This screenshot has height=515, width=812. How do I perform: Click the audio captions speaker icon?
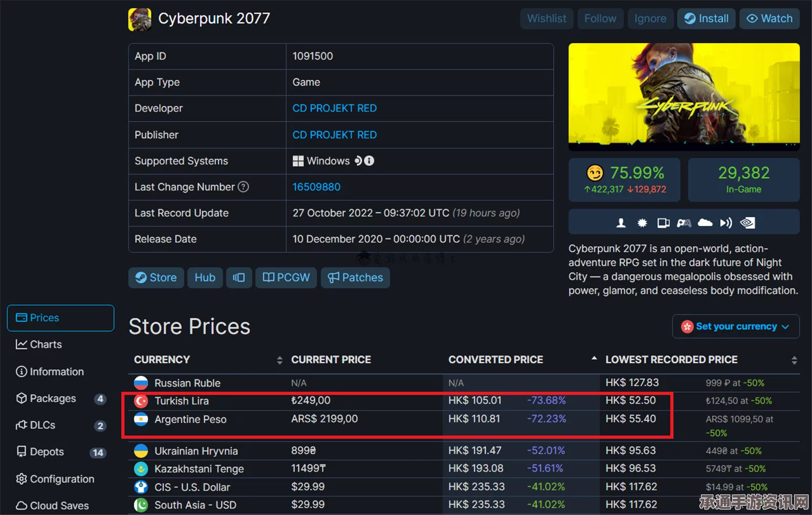(726, 223)
